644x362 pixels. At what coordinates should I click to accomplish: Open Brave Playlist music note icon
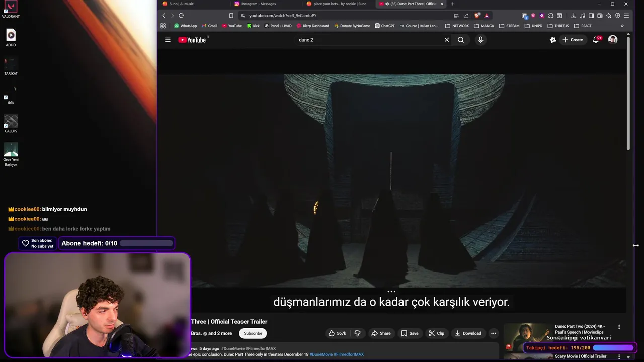coord(583,16)
